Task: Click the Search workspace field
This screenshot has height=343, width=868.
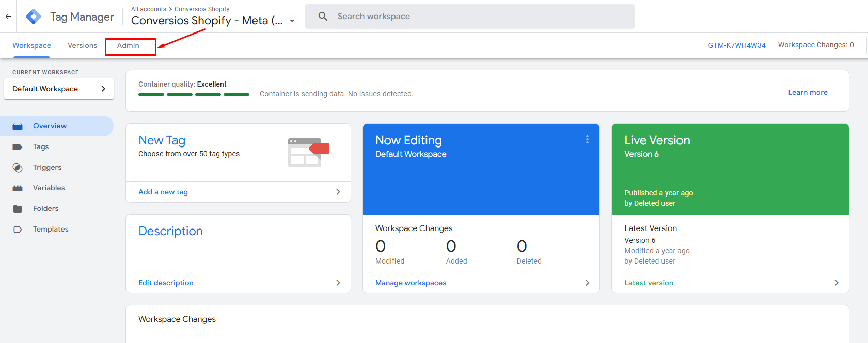Action: pos(470,17)
